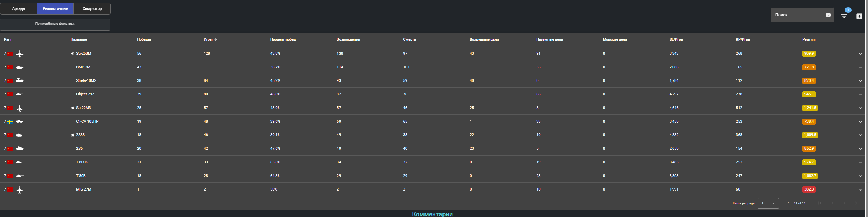Click the premium marker next to Su-22M3
Image resolution: width=868 pixels, height=217 pixels.
coord(72,108)
